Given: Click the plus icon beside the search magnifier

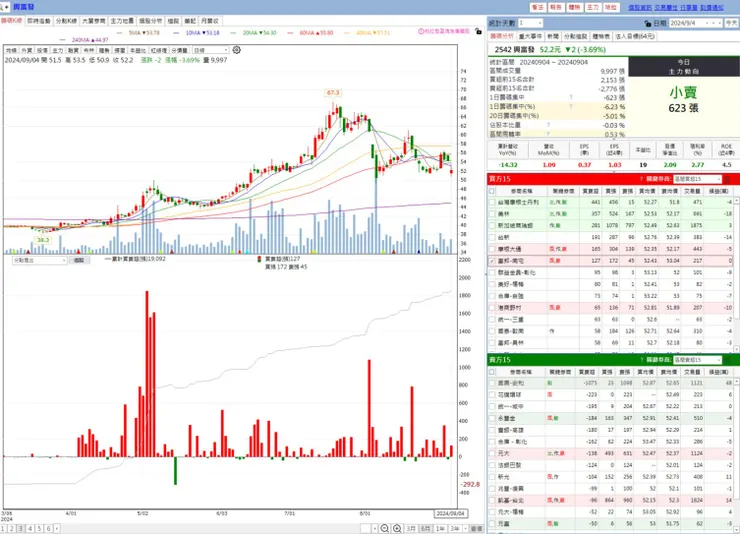Looking at the screenshot, I should (x=7, y=7).
